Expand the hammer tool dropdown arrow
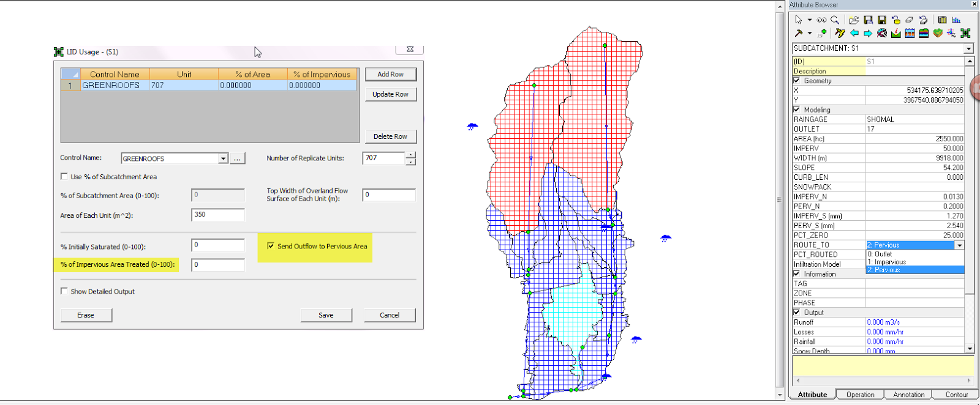The width and height of the screenshot is (980, 405). (810, 33)
